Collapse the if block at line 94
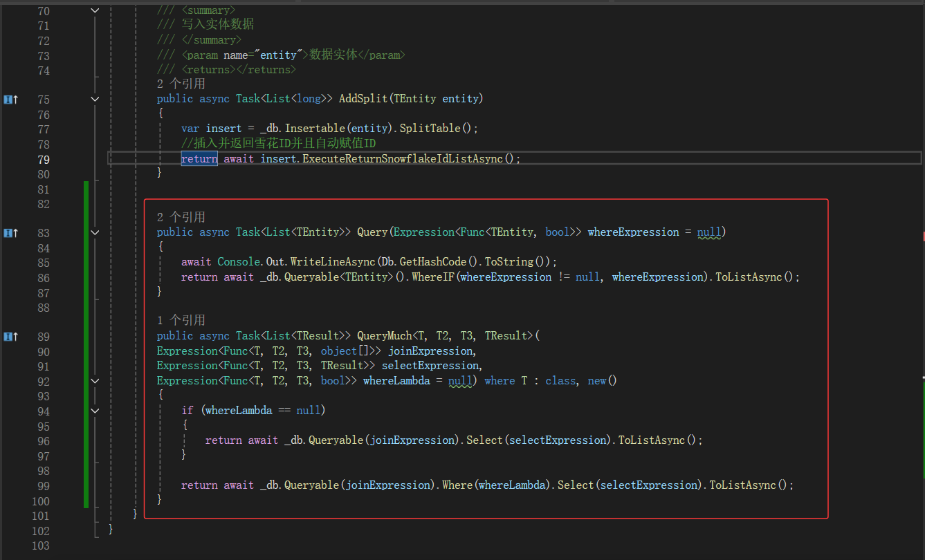 tap(95, 411)
